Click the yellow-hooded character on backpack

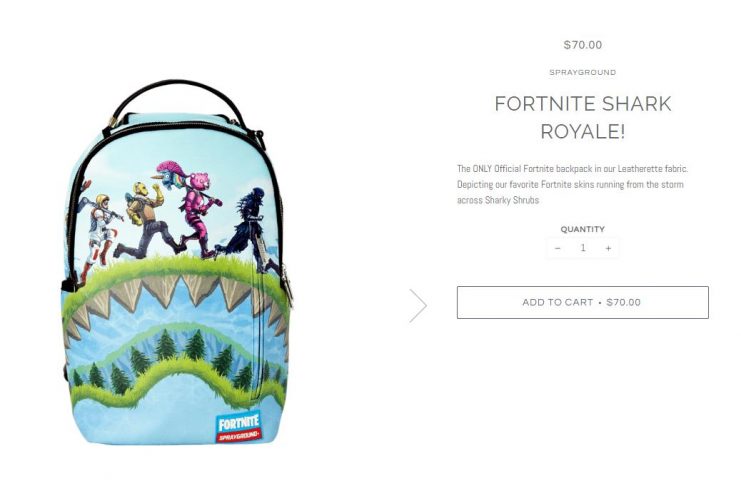[x=146, y=220]
